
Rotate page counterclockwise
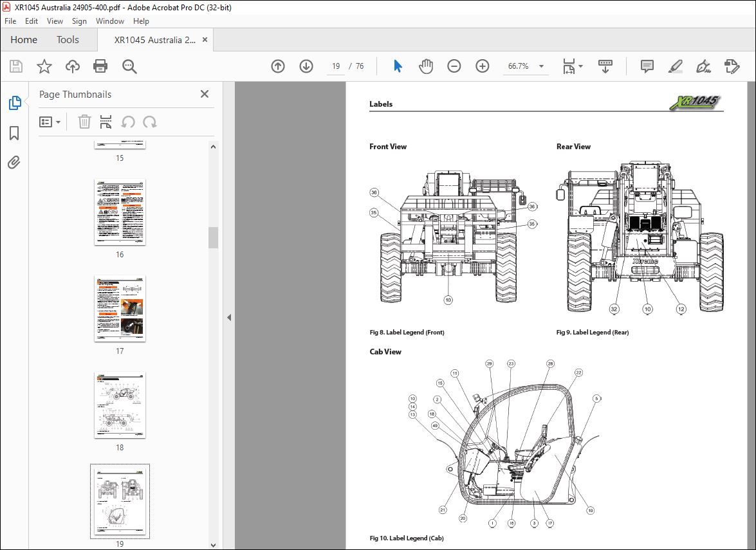pyautogui.click(x=128, y=122)
